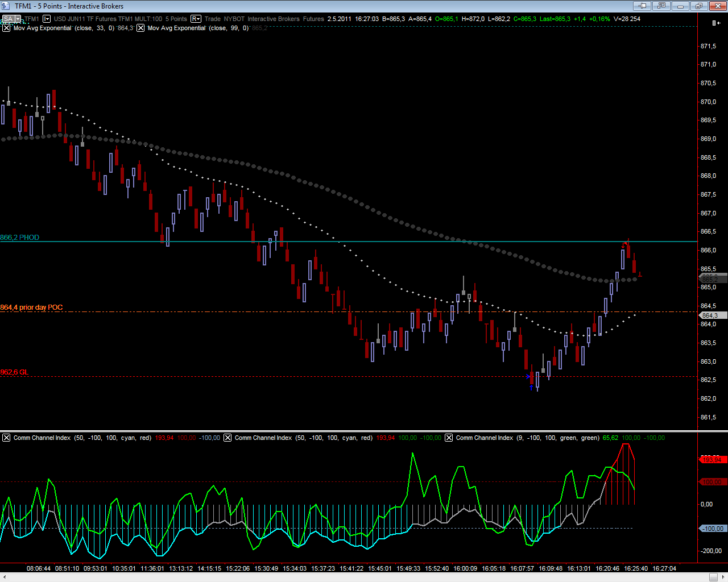Viewport: 728px width, 582px height.
Task: Click the 862,6 GL line label
Action: [x=14, y=372]
